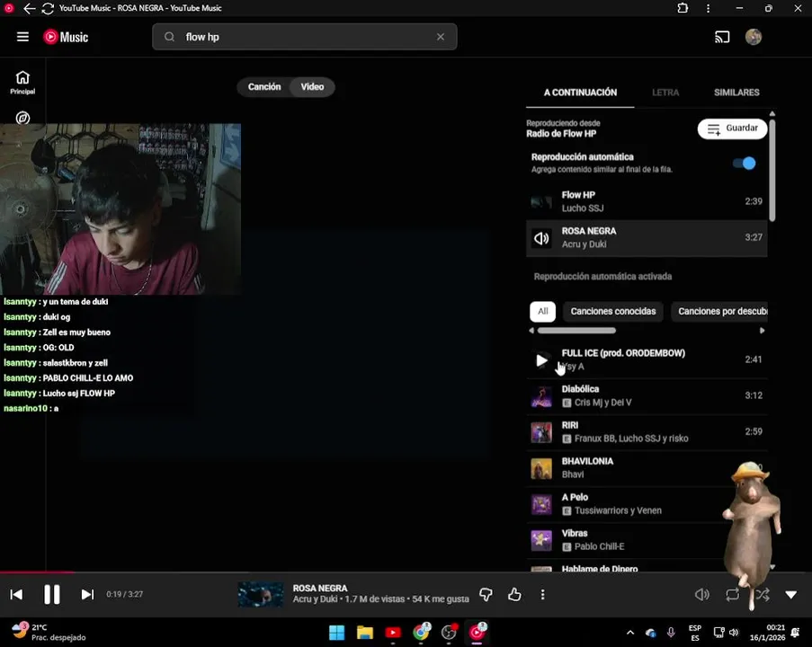Play FULL ICE track with play icon
The height and width of the screenshot is (647, 812).
541,360
